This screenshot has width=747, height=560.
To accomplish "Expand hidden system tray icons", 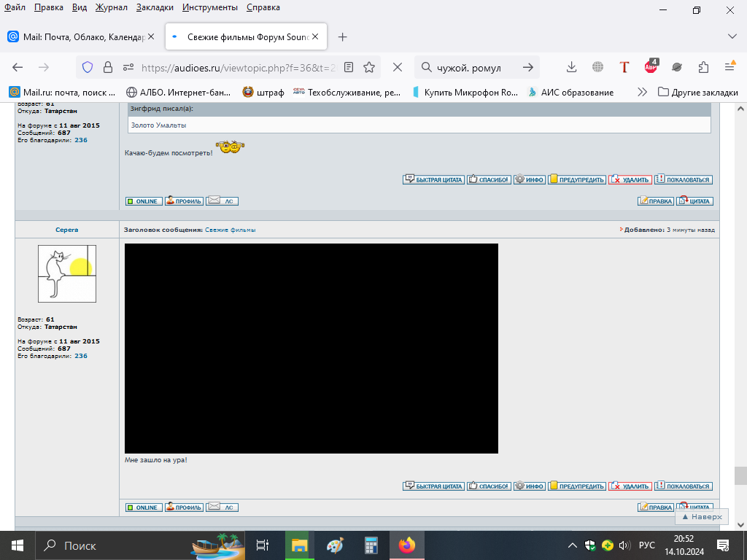I will (x=573, y=545).
